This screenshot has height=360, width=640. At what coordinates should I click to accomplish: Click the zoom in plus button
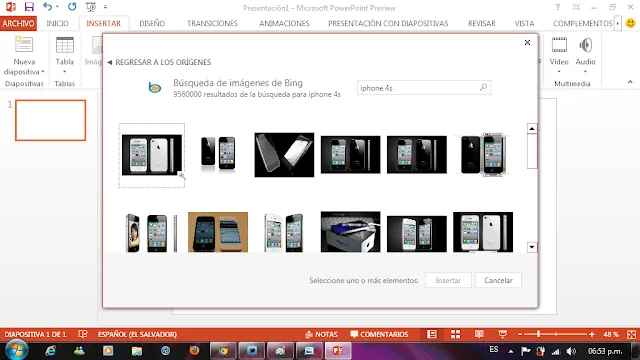(x=591, y=334)
